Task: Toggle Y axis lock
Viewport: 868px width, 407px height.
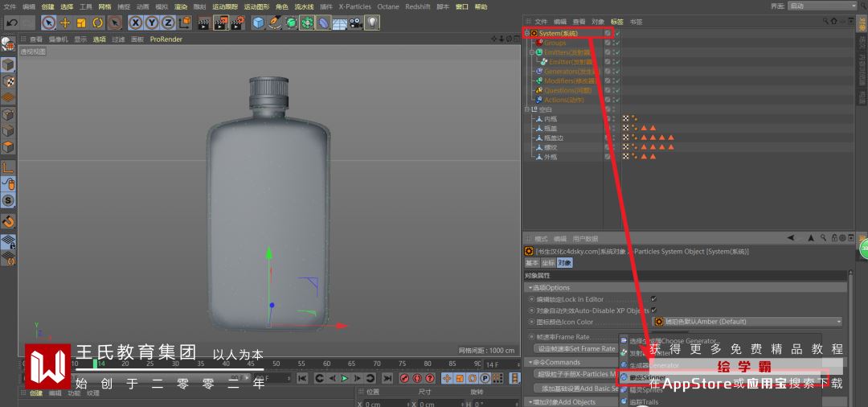Action: (152, 23)
